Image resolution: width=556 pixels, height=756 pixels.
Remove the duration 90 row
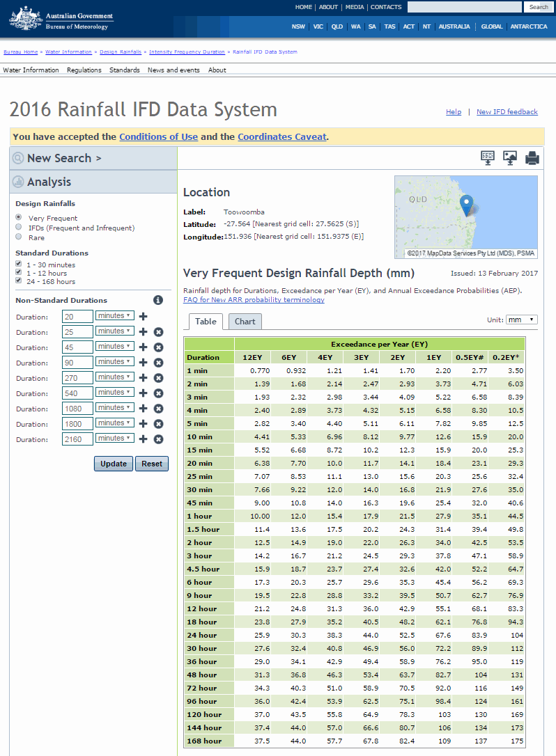point(158,363)
